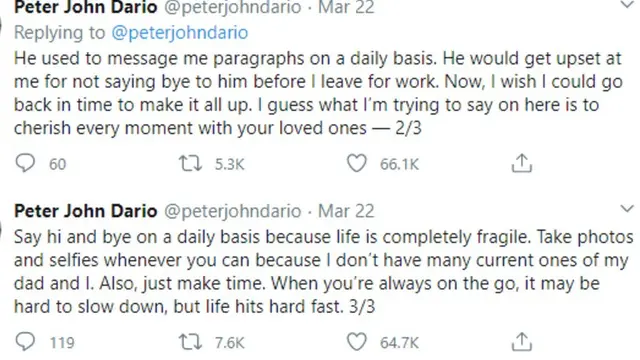The height and width of the screenshot is (360, 640).
Task: Click the tweet text ending in 3/3
Action: [323, 272]
